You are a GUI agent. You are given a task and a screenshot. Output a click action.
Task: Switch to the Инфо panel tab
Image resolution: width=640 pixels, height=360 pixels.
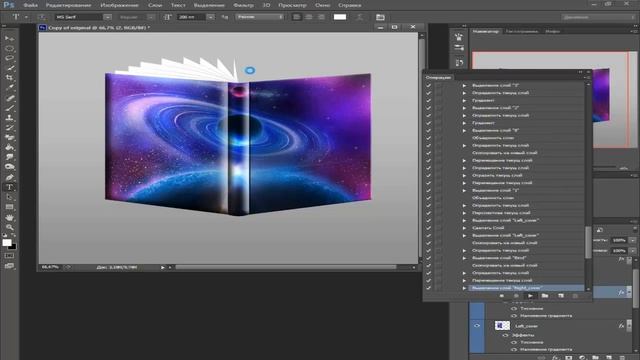pos(552,31)
